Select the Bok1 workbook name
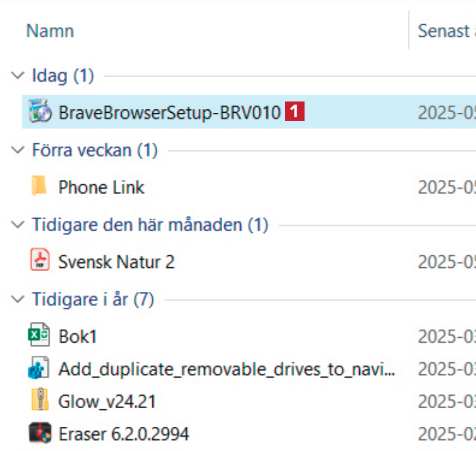476x451 pixels. coord(78,337)
